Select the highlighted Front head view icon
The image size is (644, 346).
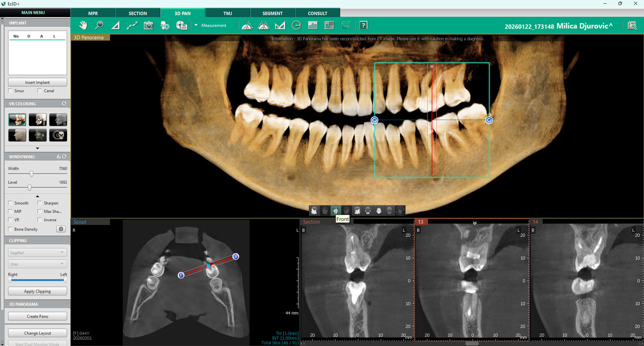(x=336, y=210)
